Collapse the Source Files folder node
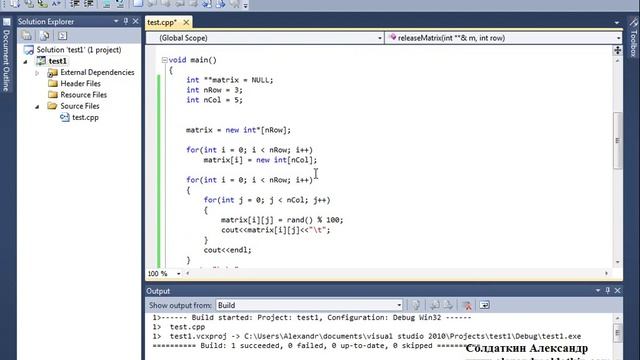Viewport: 640px width, 360px height. tap(37, 107)
